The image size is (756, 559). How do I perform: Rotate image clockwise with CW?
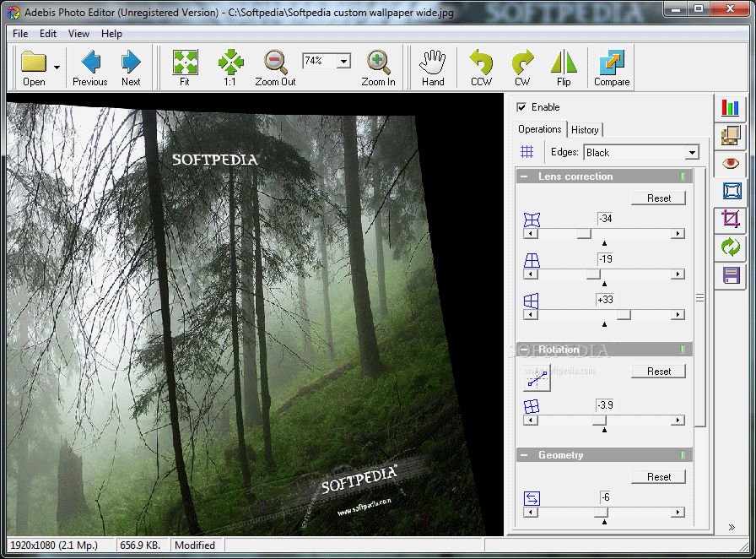tap(522, 68)
